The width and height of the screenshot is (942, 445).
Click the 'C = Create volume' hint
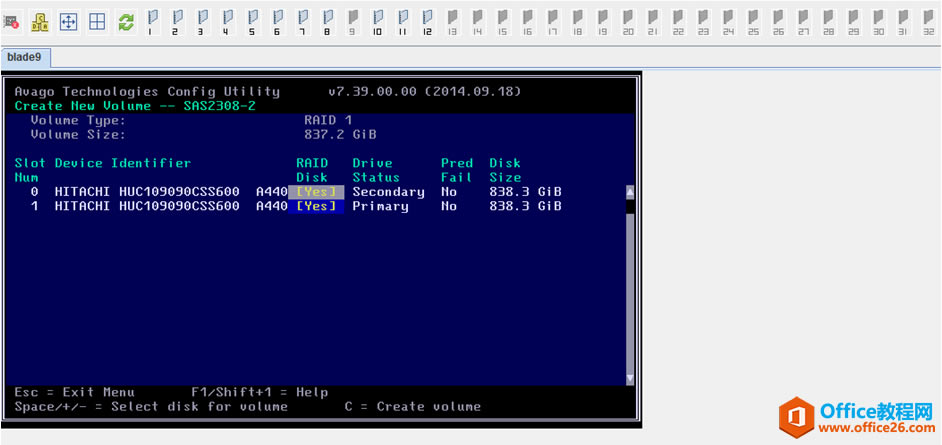[413, 407]
